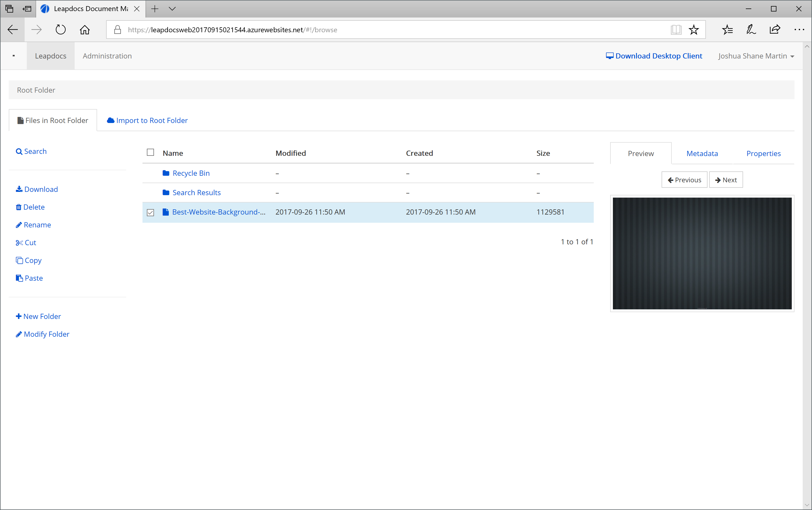Show tab previews chevron
Screen dimensions: 812x510
pos(172,9)
